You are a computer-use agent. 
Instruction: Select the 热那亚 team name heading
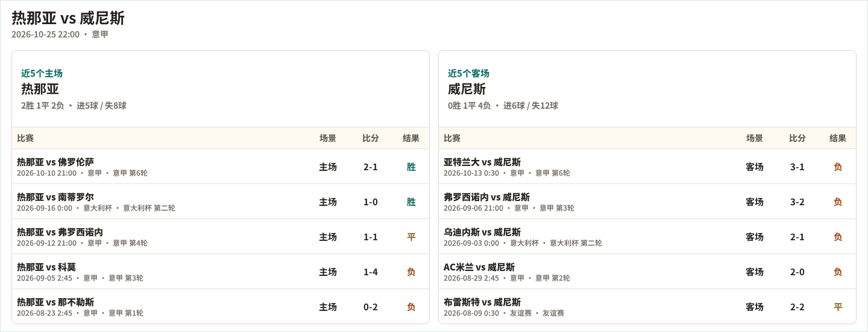(40, 89)
